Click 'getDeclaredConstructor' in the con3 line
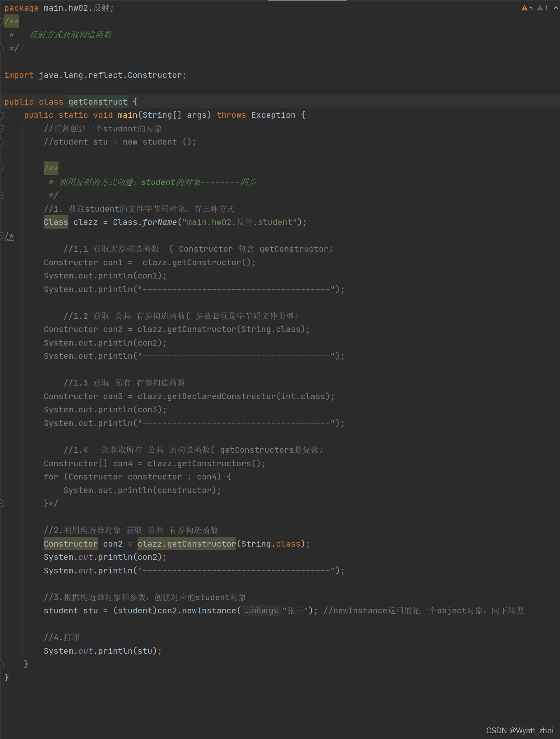560x739 pixels. [222, 396]
